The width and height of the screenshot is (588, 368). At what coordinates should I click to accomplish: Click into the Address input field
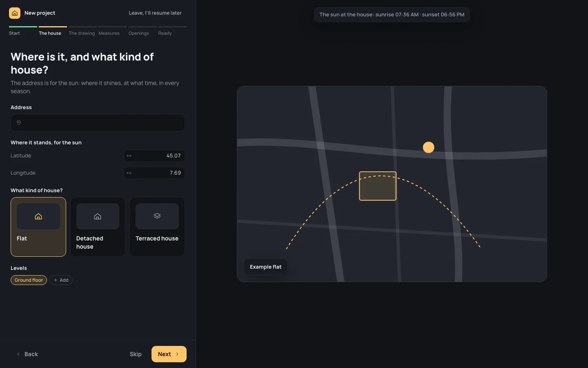(x=98, y=123)
